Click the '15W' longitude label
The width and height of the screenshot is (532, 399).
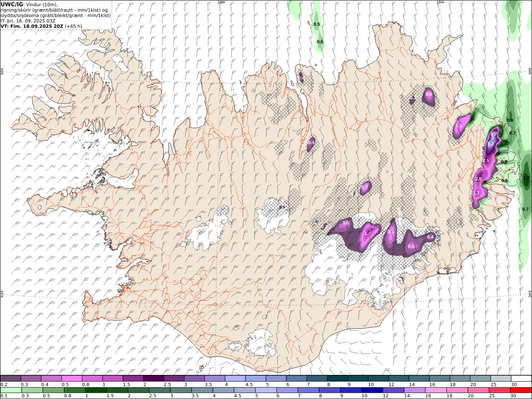click(440, 2)
